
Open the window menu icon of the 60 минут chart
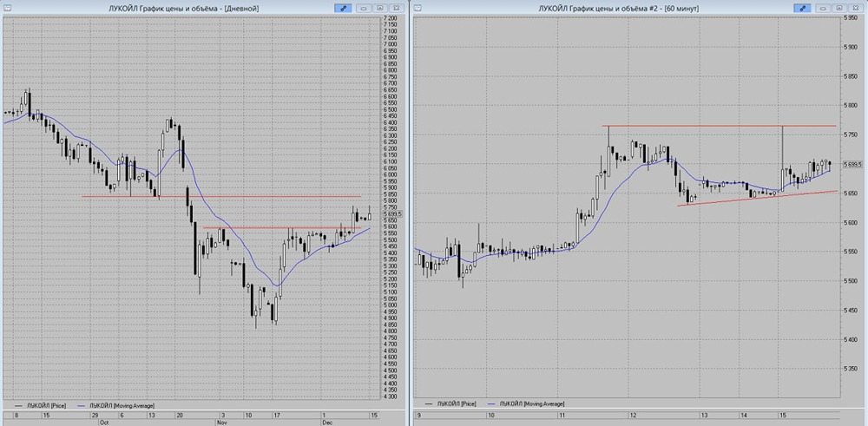(x=418, y=8)
